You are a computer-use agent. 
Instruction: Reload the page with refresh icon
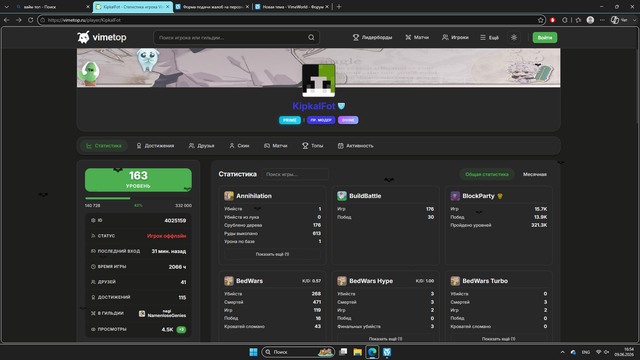(31, 20)
